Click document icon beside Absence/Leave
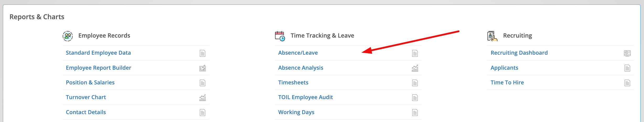Image resolution: width=644 pixels, height=122 pixels. click(x=415, y=53)
